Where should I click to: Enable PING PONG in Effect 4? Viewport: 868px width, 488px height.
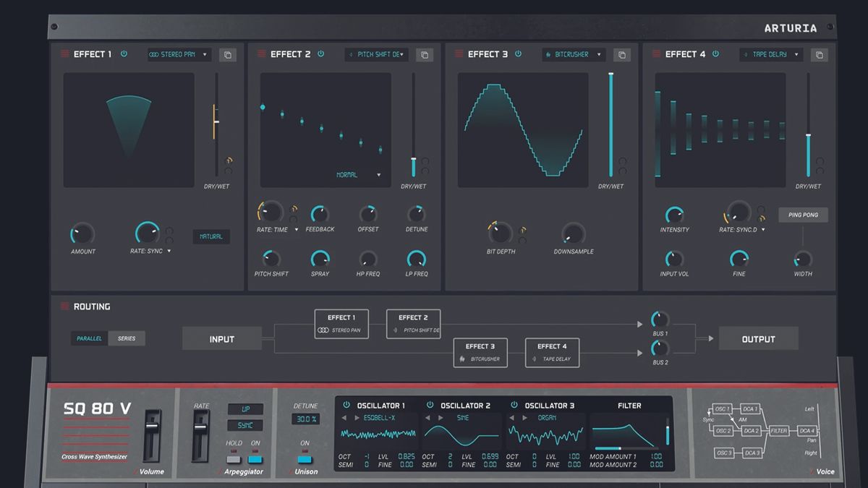coord(803,215)
